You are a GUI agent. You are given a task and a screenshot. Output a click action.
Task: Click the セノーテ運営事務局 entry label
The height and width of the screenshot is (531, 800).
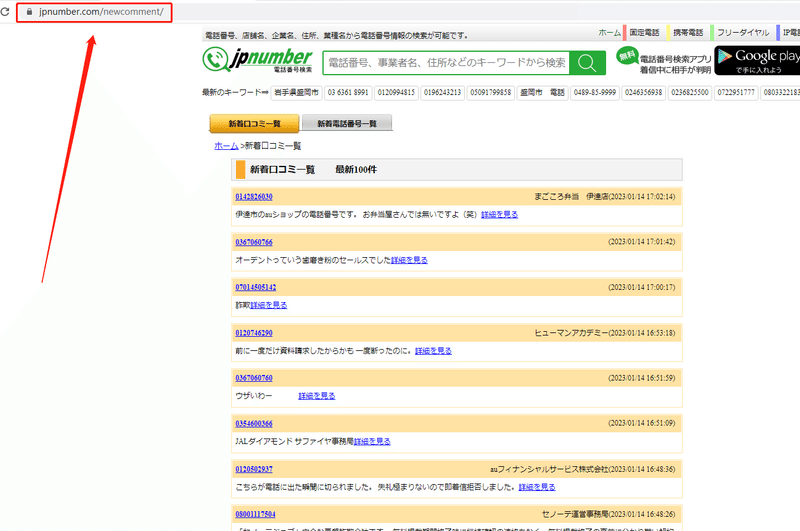(575, 514)
